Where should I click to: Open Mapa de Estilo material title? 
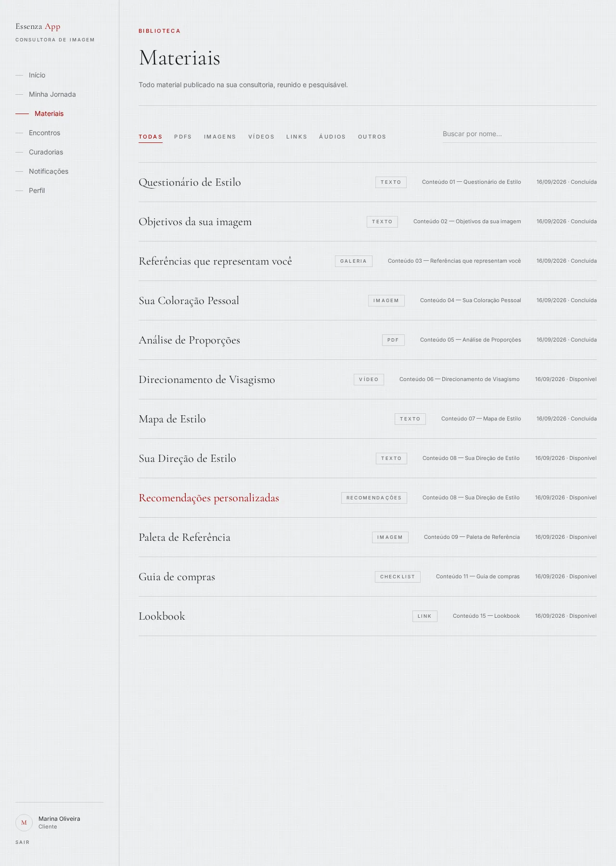coord(172,419)
